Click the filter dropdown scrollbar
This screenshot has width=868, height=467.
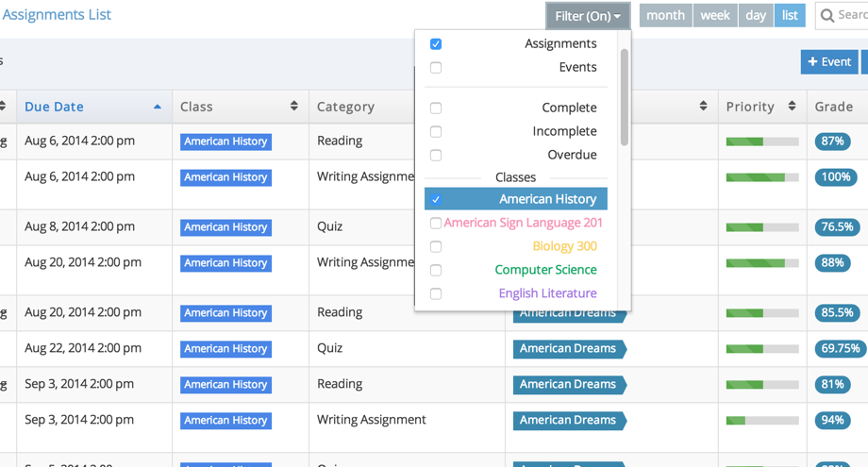click(x=624, y=94)
